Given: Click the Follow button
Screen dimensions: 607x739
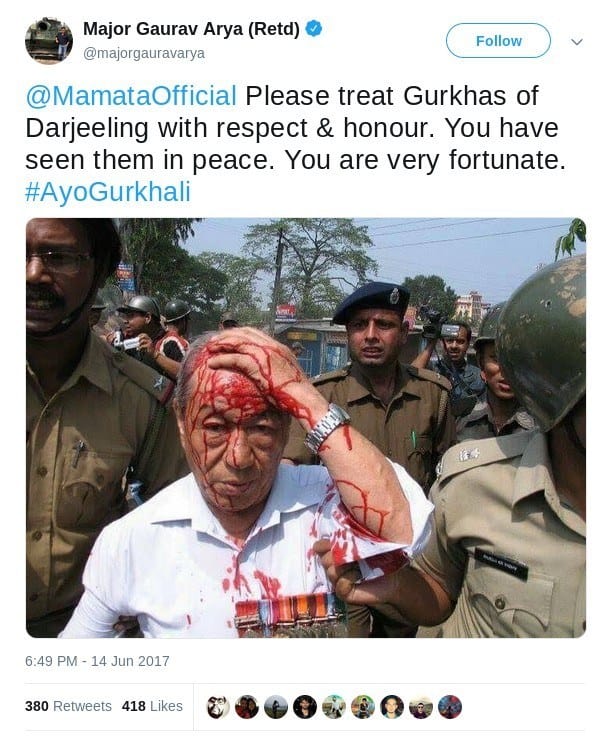Looking at the screenshot, I should click(498, 41).
